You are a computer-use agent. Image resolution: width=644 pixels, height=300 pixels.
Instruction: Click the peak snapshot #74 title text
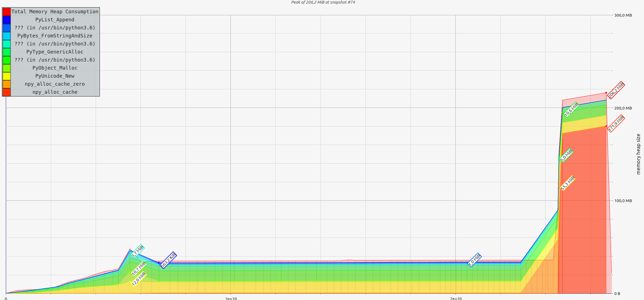[x=323, y=2]
